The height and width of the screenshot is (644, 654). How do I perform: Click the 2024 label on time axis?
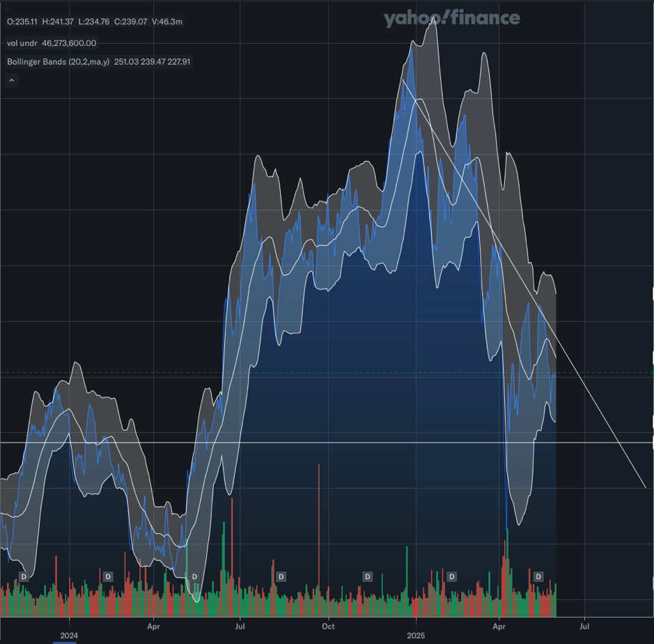pos(69,636)
